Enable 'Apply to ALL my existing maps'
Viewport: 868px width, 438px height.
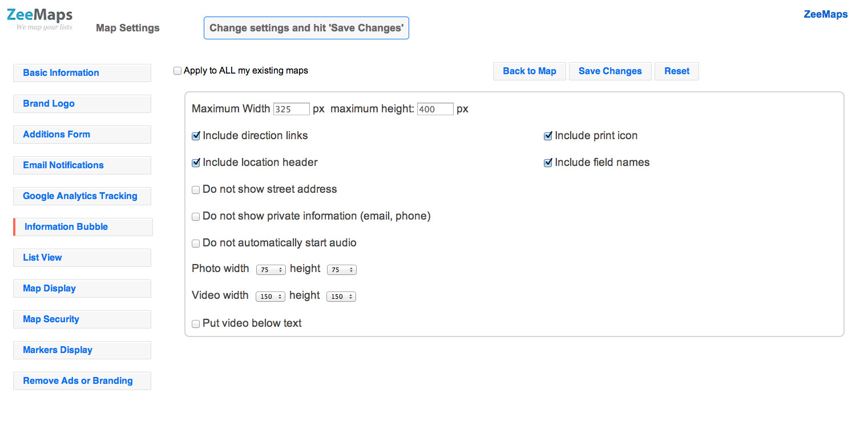(x=177, y=71)
